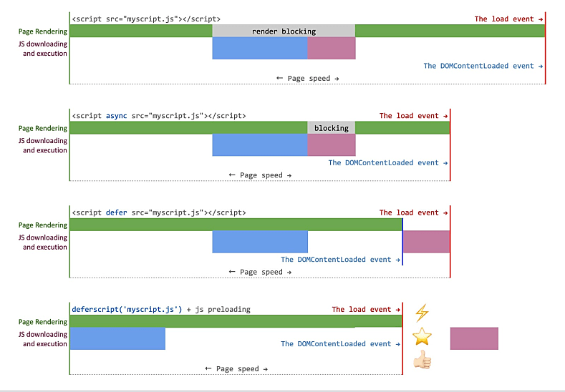Click 'The load event' label in defer diagram
Image resolution: width=565 pixels, height=392 pixels.
pos(413,212)
